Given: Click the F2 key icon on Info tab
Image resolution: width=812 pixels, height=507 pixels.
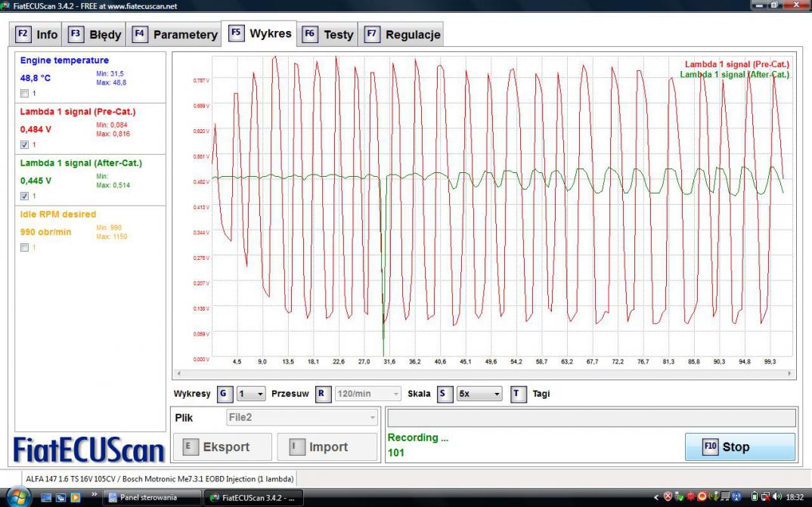Looking at the screenshot, I should tap(23, 34).
